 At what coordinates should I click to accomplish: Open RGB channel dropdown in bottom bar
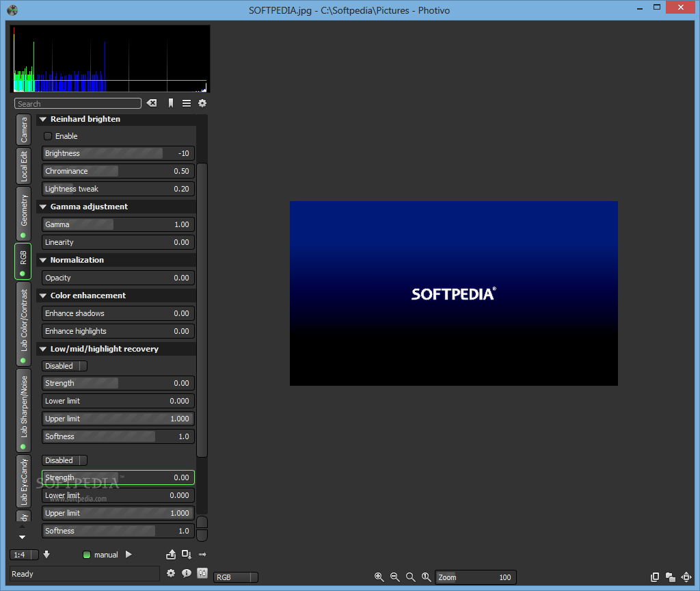tap(236, 577)
